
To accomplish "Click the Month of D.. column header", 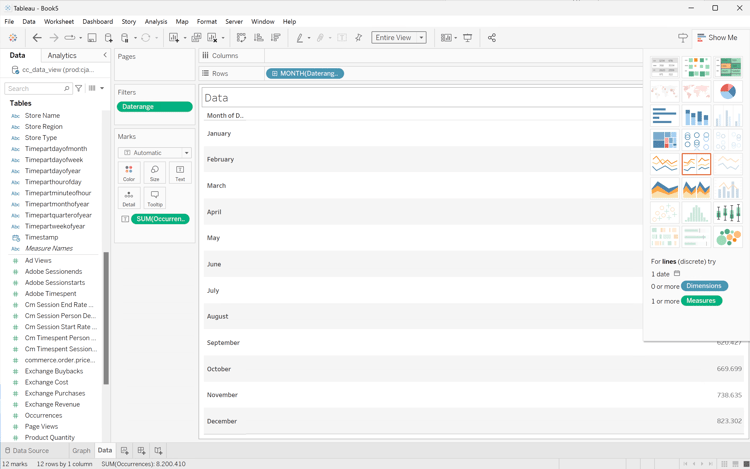I will pyautogui.click(x=225, y=116).
